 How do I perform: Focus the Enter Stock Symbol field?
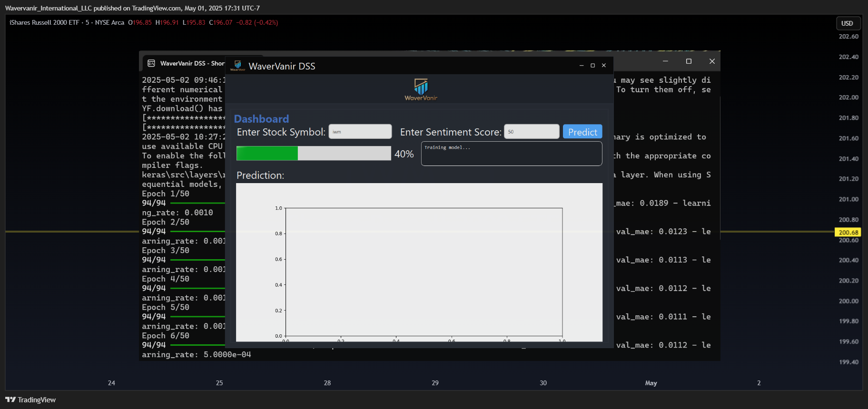360,132
